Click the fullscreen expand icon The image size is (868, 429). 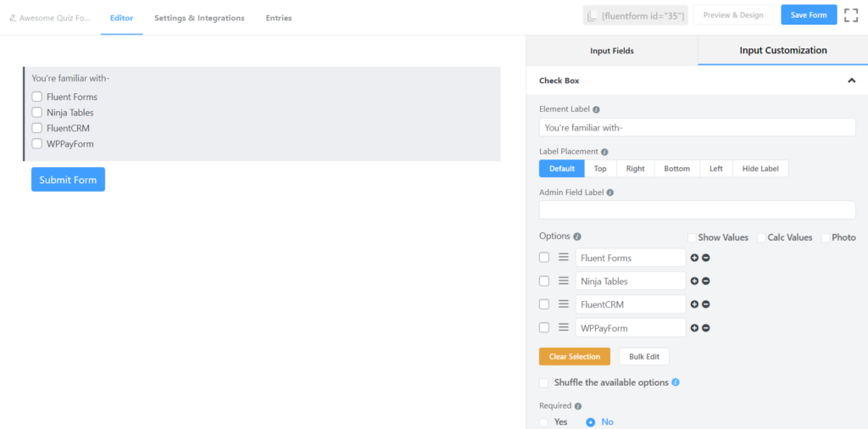coord(851,15)
